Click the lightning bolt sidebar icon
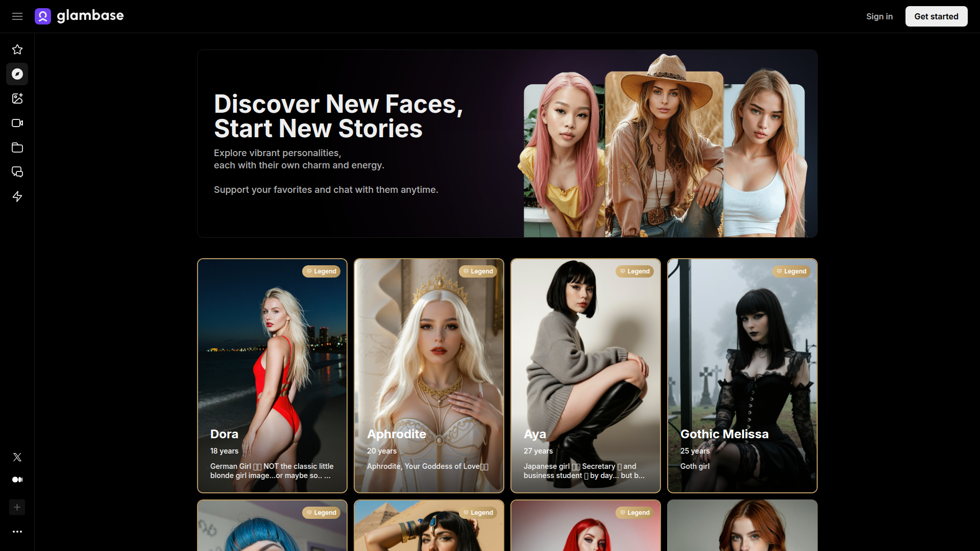Viewport: 980px width, 551px height. point(17,196)
